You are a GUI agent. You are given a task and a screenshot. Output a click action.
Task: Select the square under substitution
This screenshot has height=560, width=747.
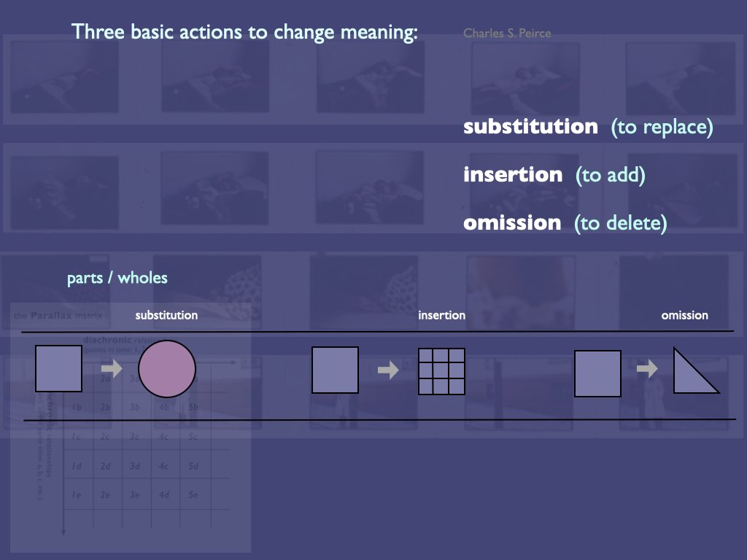[x=58, y=368]
